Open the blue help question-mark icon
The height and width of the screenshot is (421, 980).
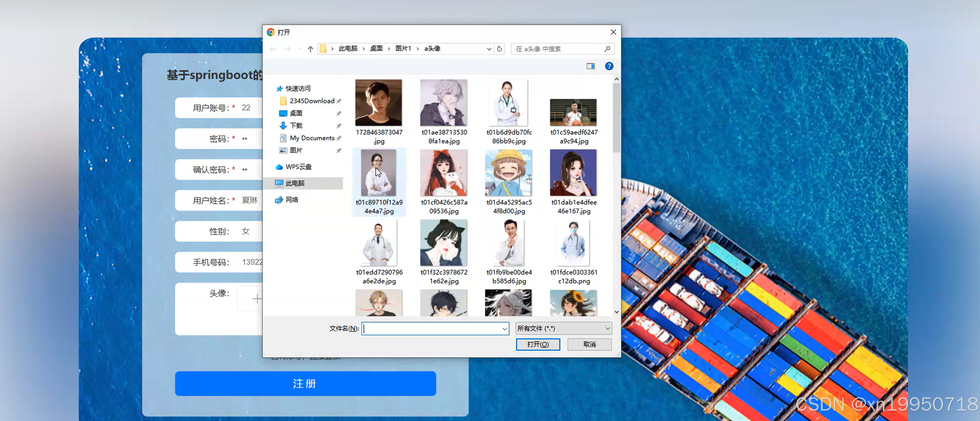point(609,66)
